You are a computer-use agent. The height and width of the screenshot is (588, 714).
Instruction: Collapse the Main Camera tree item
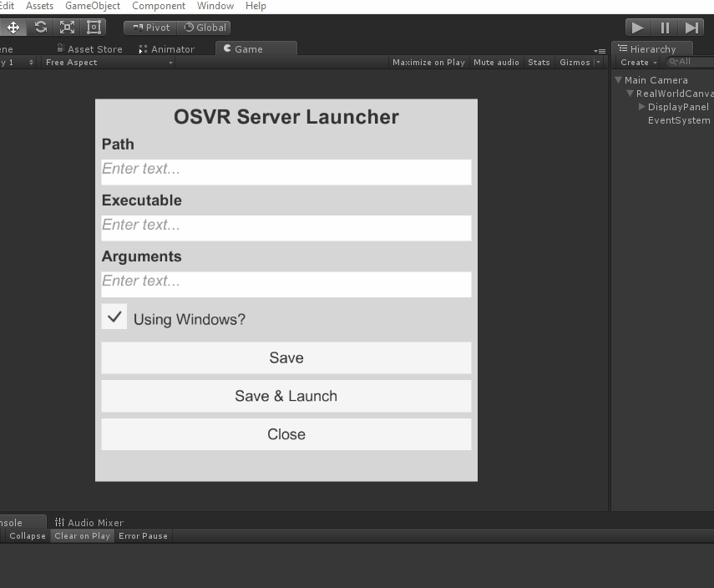(618, 80)
